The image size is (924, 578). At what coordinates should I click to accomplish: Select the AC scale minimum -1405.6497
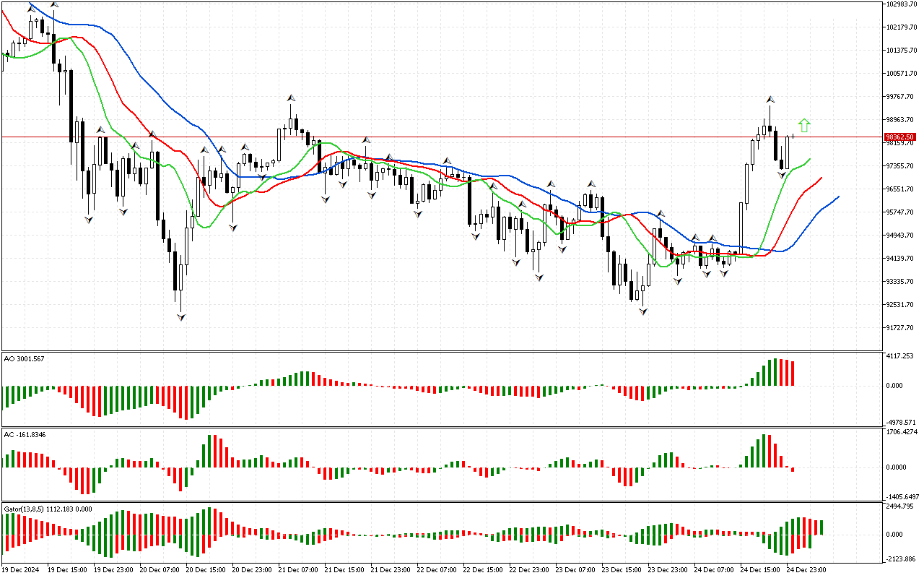pos(903,497)
